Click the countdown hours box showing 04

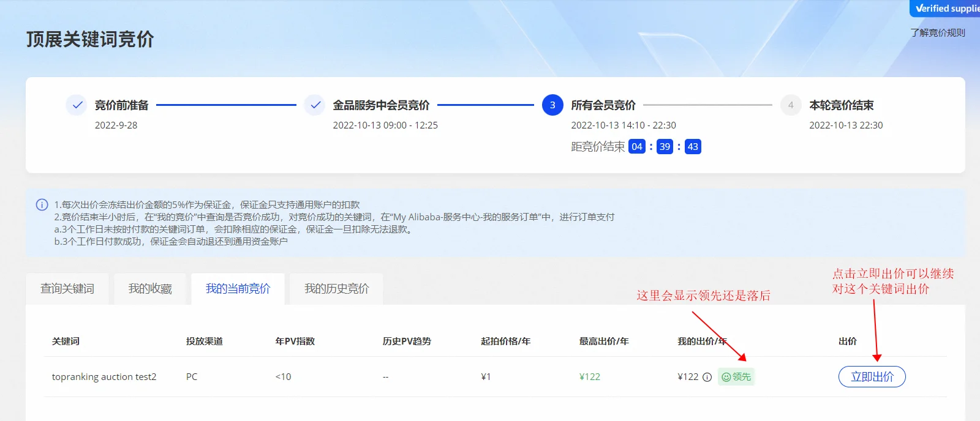click(x=637, y=147)
